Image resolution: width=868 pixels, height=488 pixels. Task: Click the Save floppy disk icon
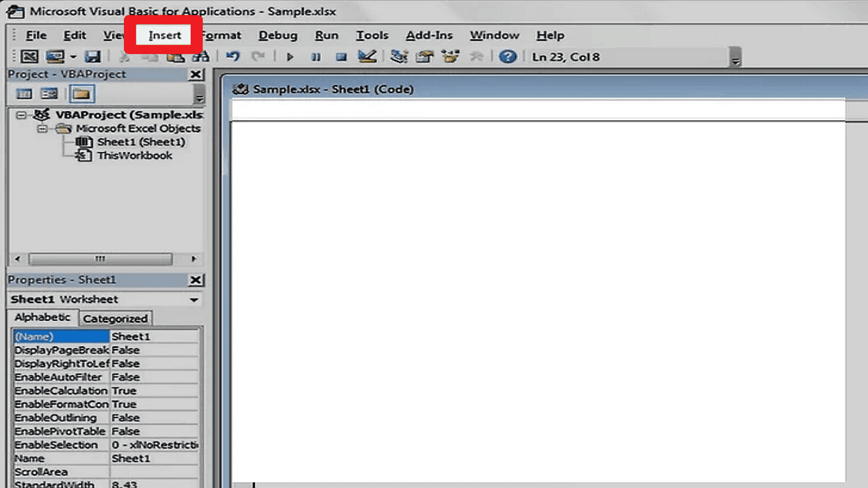pos(93,57)
